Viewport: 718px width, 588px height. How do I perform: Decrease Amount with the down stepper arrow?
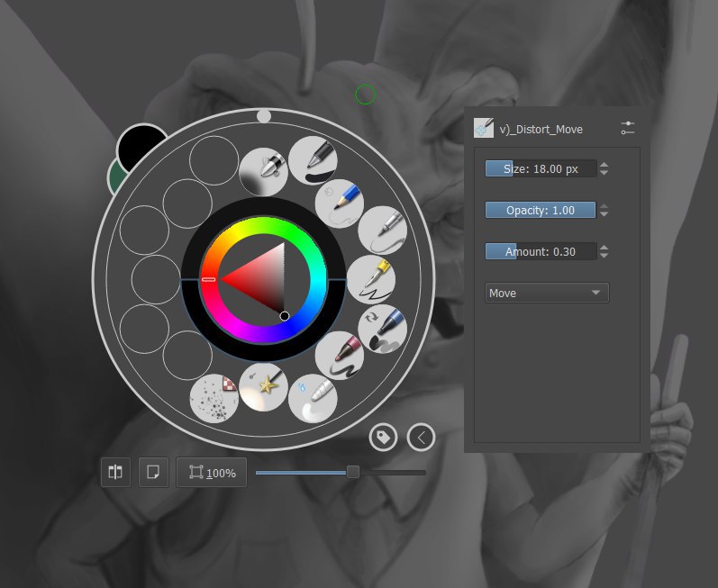tap(604, 256)
